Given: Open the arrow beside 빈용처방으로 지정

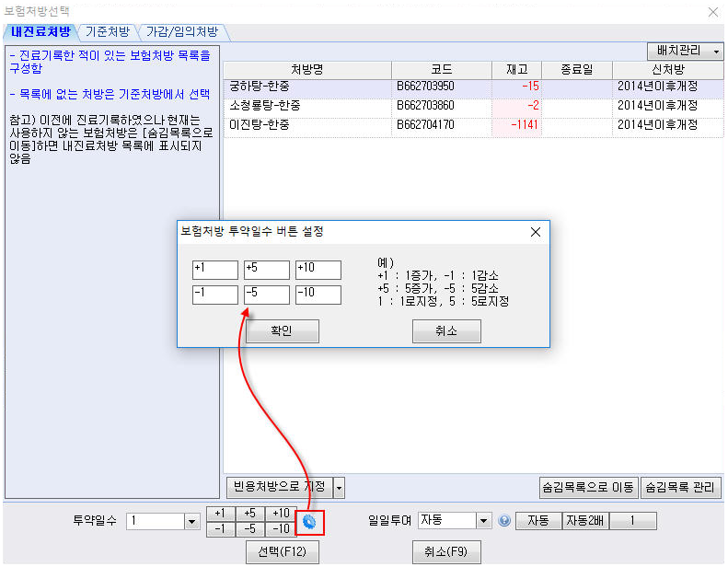Looking at the screenshot, I should coord(339,488).
